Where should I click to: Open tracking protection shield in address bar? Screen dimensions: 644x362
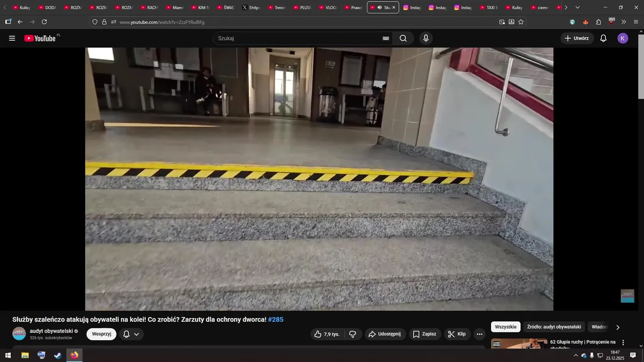tap(95, 22)
